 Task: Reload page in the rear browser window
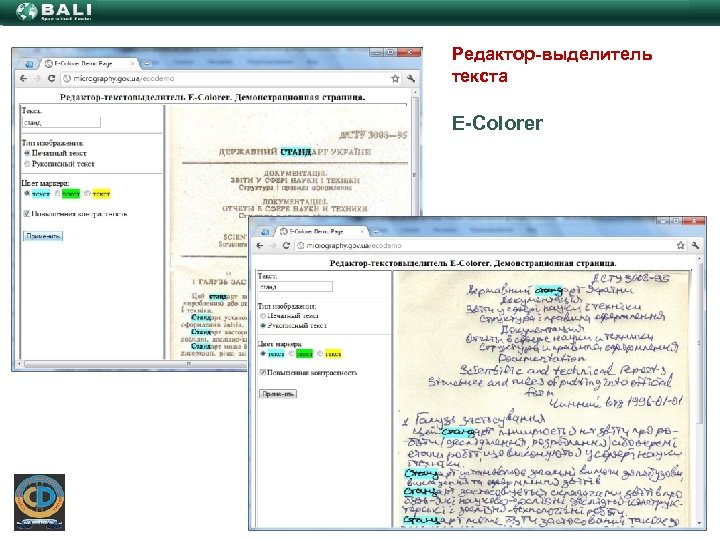pos(51,79)
